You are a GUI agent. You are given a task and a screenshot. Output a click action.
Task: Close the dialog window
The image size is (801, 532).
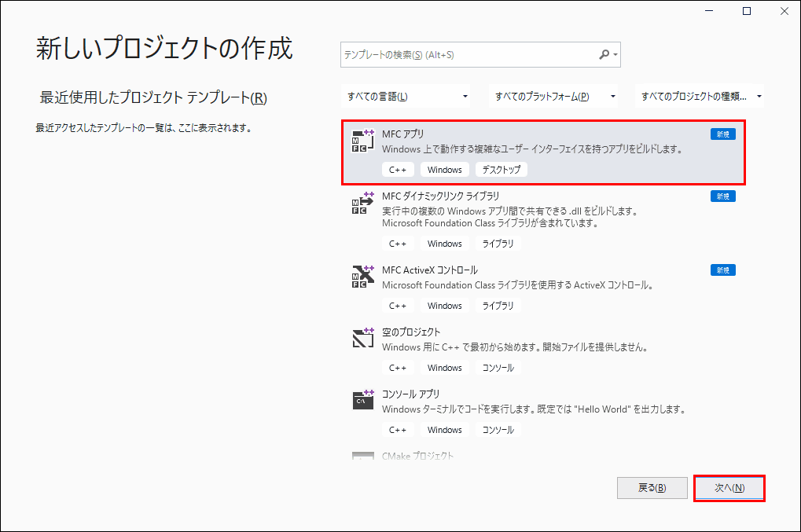[784, 11]
